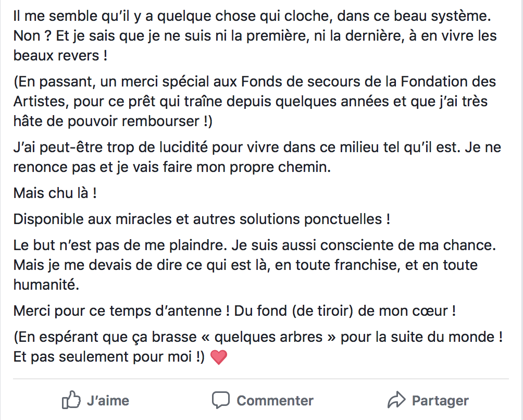Click the paragraph "Le but n'est pas de me plaindre"
Image resolution: width=523 pixels, height=420 pixels.
point(255,265)
